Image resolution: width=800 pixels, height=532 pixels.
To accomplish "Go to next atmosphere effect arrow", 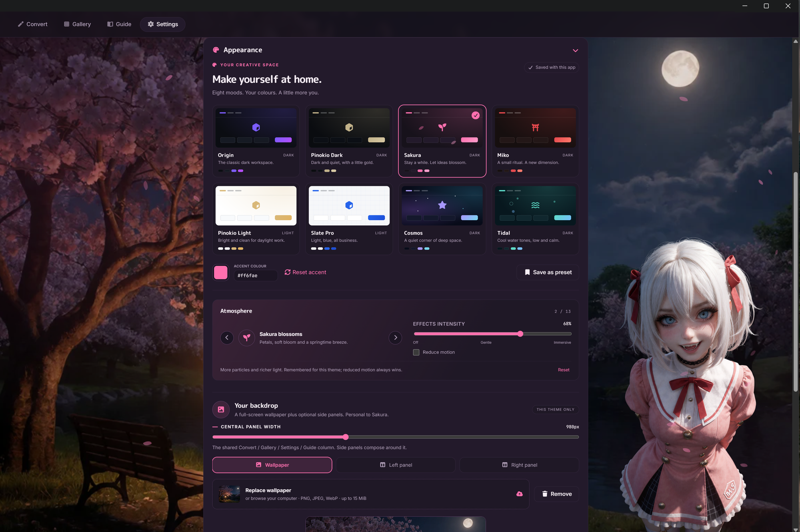I will [395, 338].
